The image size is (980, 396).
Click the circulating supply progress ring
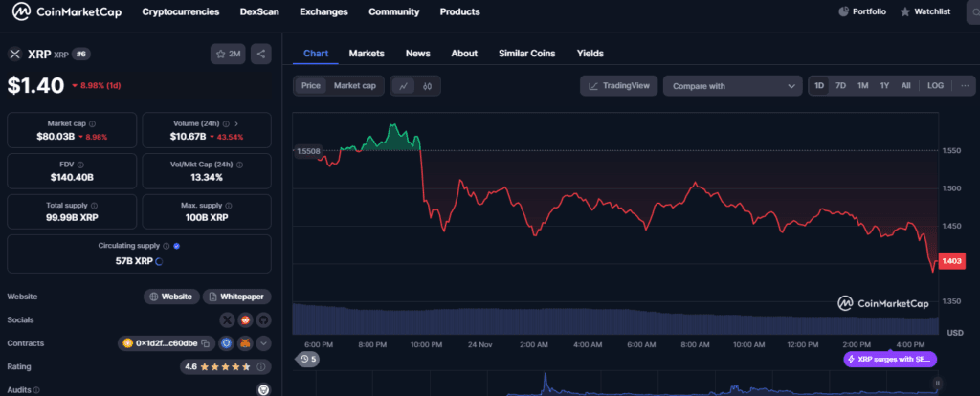point(159,262)
